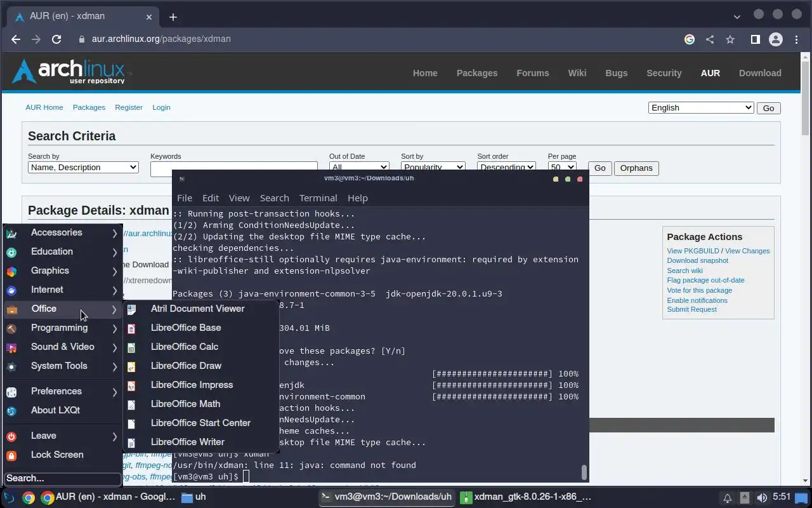Open the terminal File menu

185,198
